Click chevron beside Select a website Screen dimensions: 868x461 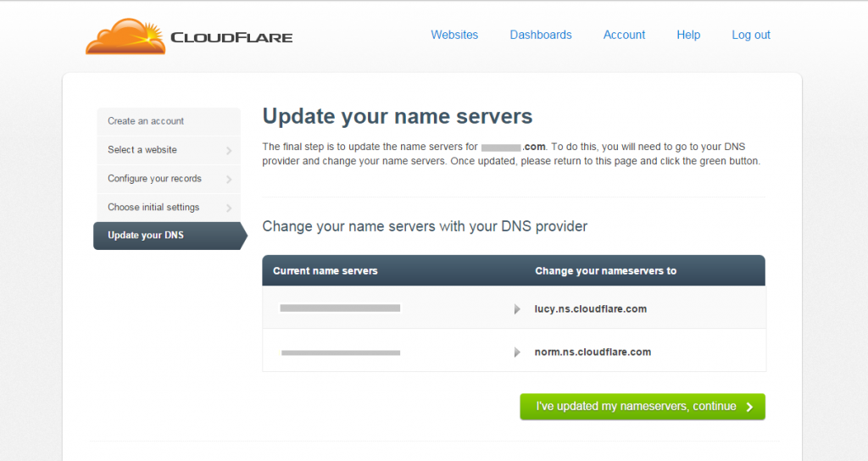point(229,151)
